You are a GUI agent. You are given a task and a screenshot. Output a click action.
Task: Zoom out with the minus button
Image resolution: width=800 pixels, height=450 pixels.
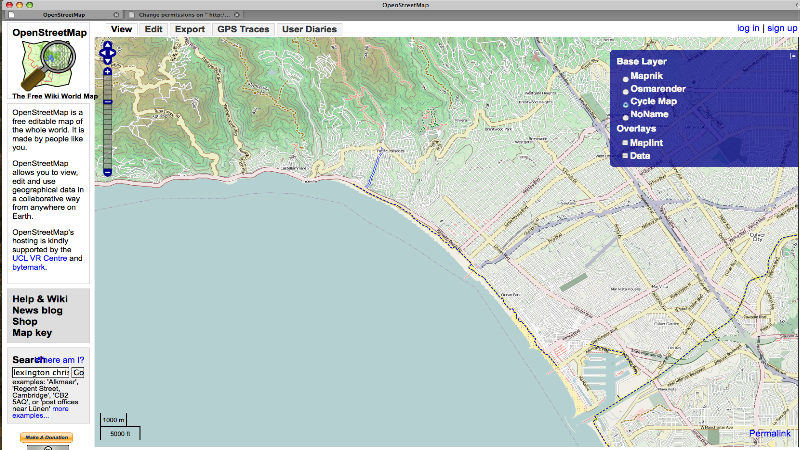[x=107, y=172]
